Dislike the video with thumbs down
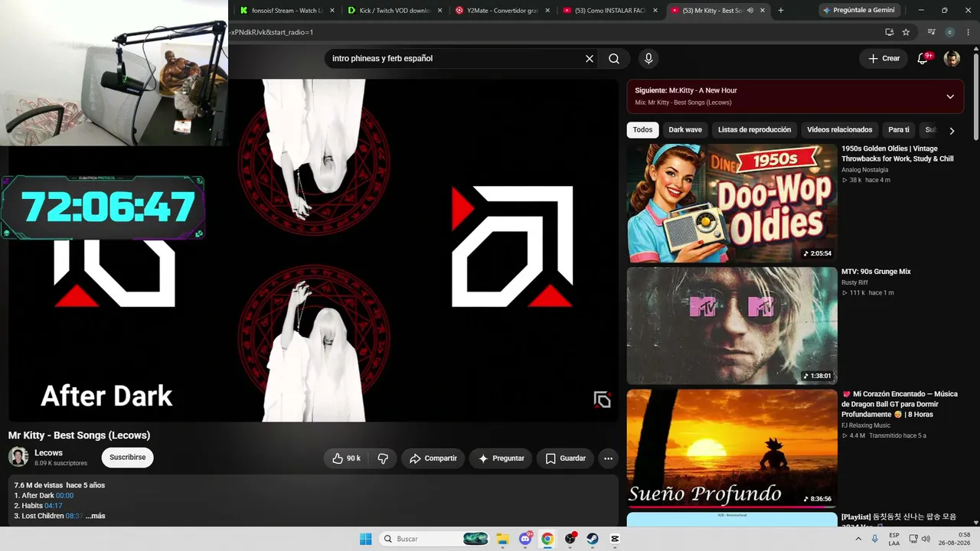The height and width of the screenshot is (551, 980). [x=383, y=458]
